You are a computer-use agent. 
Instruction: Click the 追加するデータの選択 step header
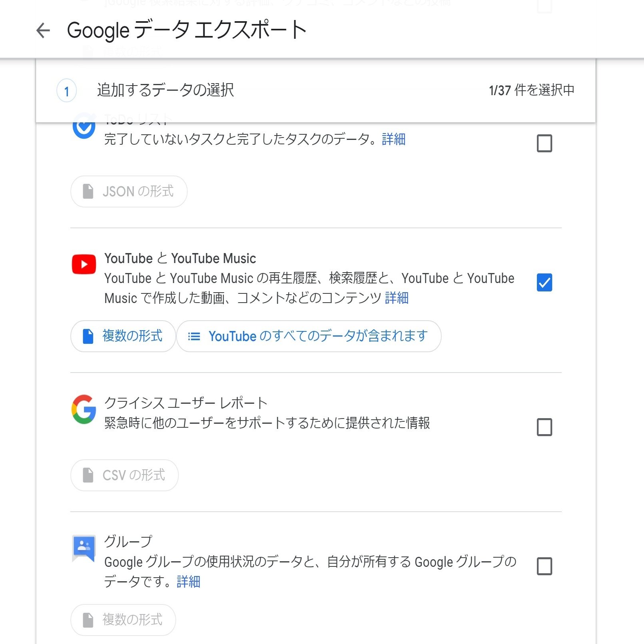165,90
